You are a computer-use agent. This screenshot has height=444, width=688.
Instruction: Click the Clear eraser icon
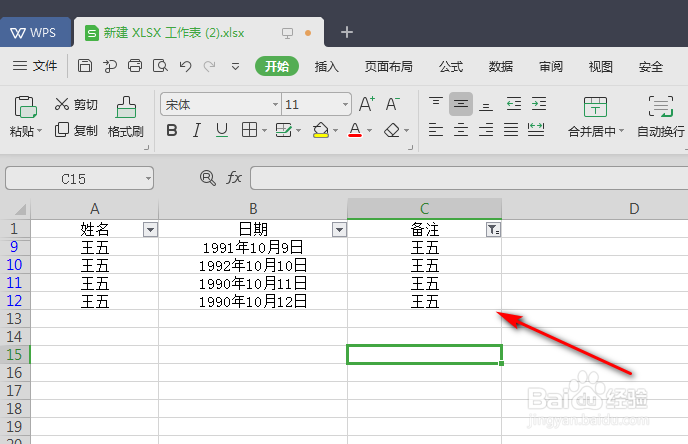392,130
